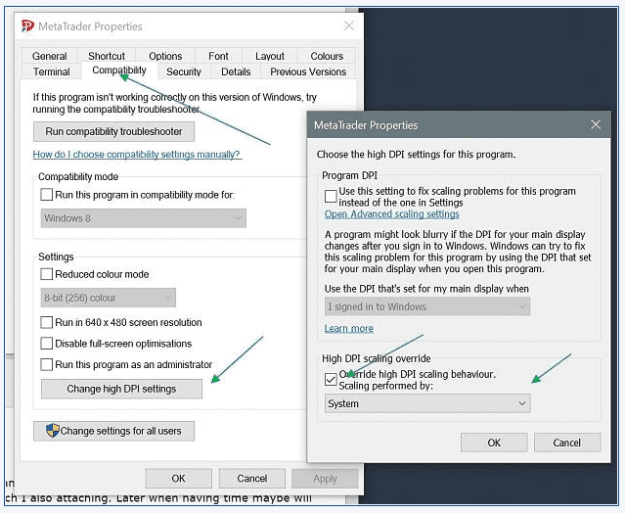This screenshot has height=513, width=625.
Task: Open the Security tab
Action: [x=184, y=72]
